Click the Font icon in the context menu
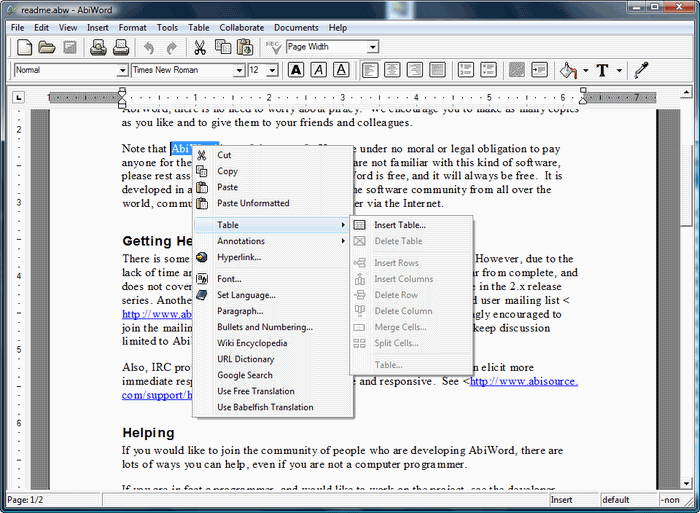This screenshot has height=513, width=700. pyautogui.click(x=202, y=279)
